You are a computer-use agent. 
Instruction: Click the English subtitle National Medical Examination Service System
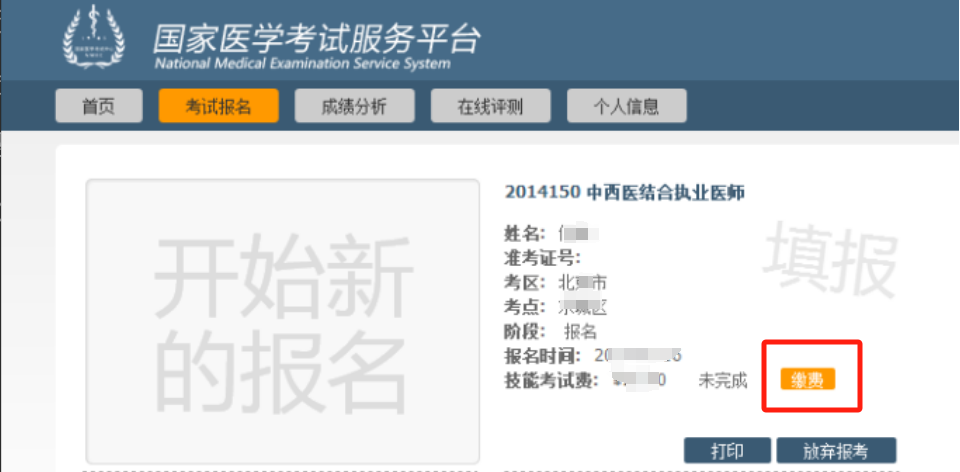pos(302,64)
